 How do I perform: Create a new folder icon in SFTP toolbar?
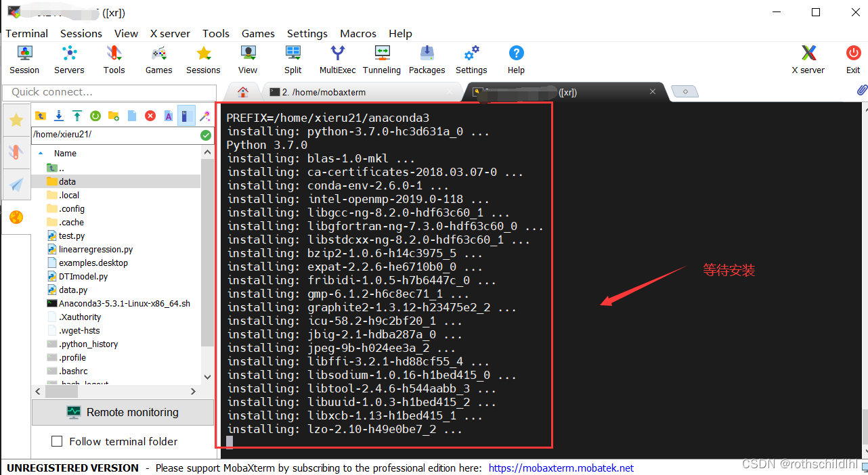pos(114,116)
